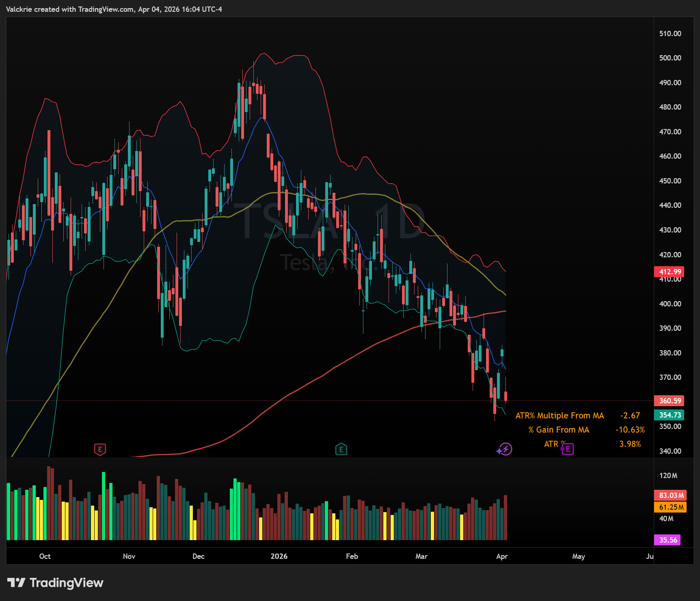Click the orange 61.25M volume average label

coord(670,507)
